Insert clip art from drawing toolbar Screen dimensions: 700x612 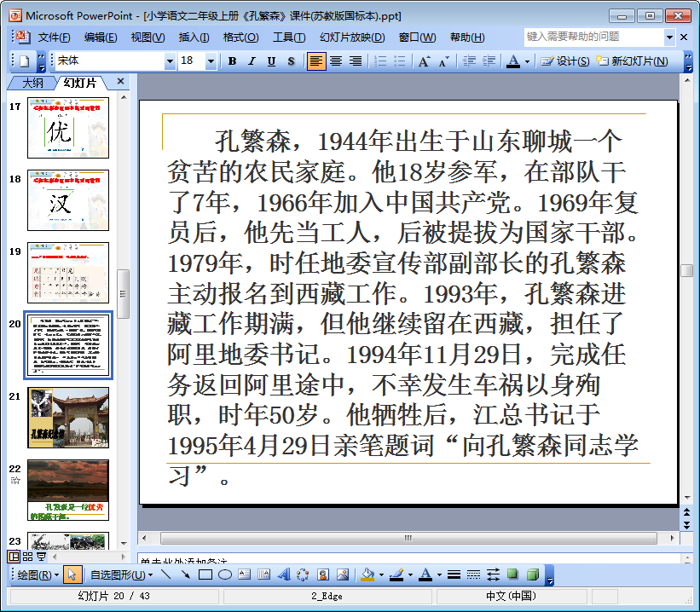click(x=323, y=574)
